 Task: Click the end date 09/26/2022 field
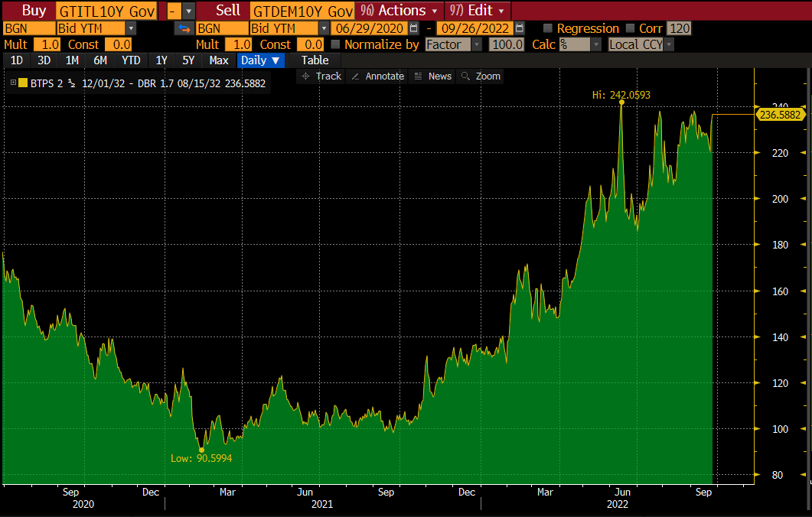pyautogui.click(x=475, y=28)
